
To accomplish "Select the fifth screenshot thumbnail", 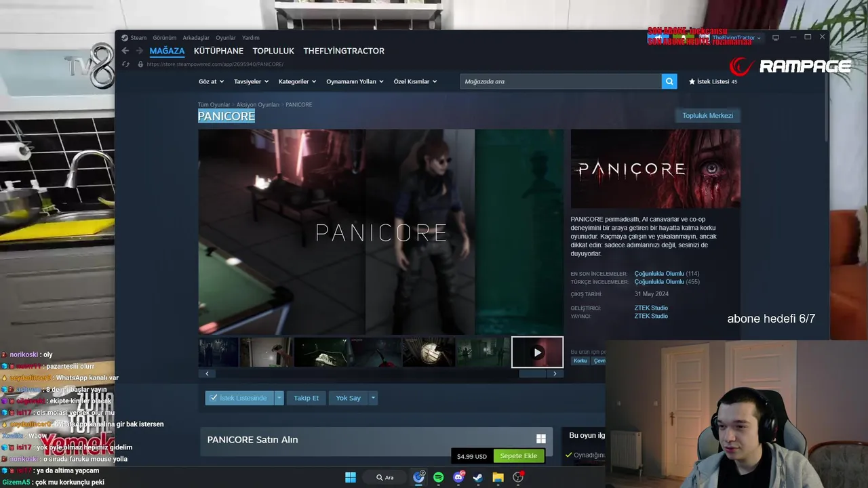I will (x=429, y=352).
